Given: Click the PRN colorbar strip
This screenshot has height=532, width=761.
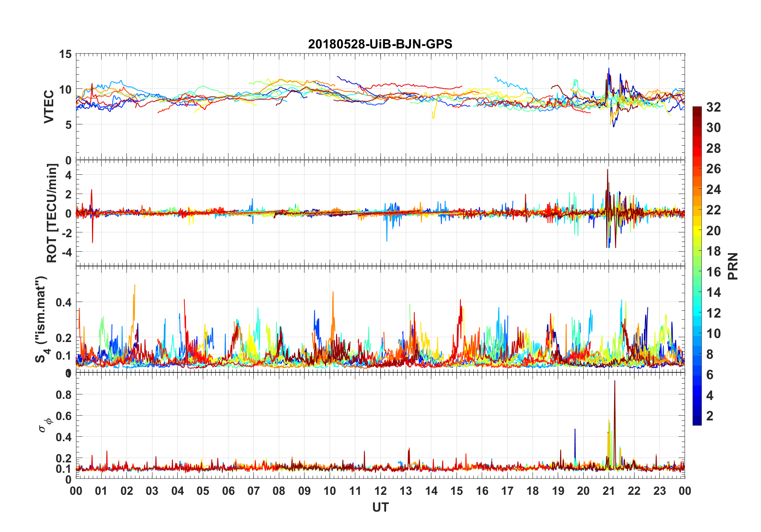Looking at the screenshot, I should point(697,266).
